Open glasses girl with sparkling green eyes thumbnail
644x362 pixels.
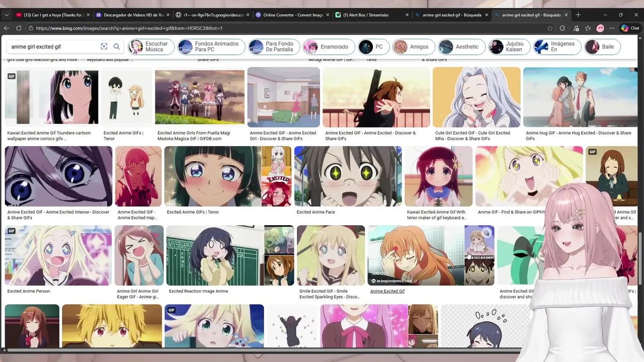pyautogui.click(x=348, y=176)
